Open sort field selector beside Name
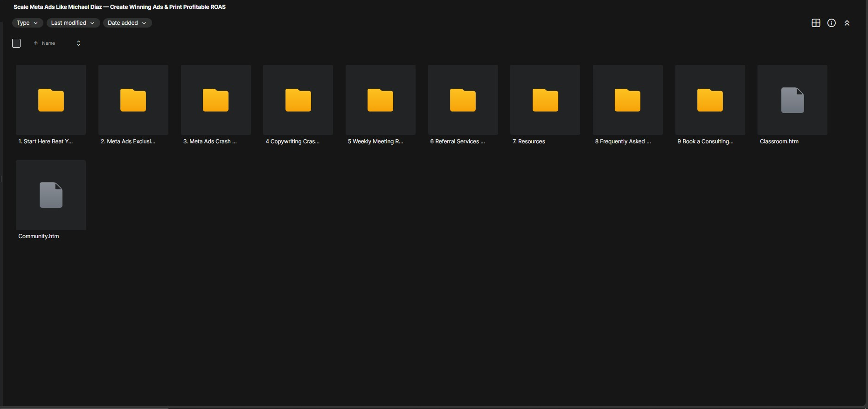 pyautogui.click(x=78, y=43)
